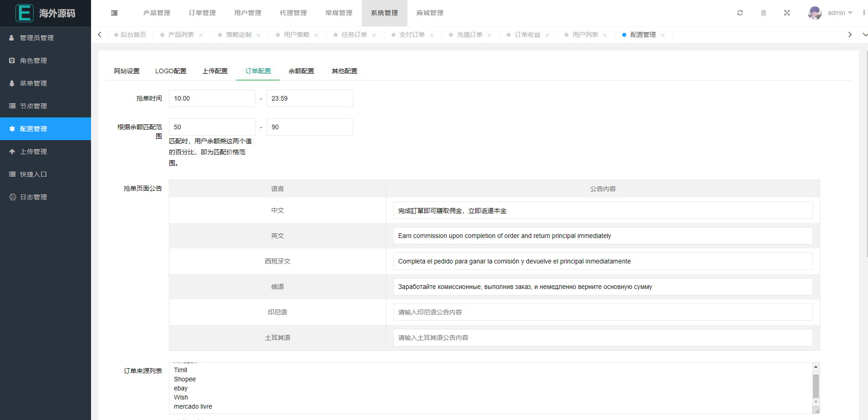Open the 商城管理 menu

(429, 13)
